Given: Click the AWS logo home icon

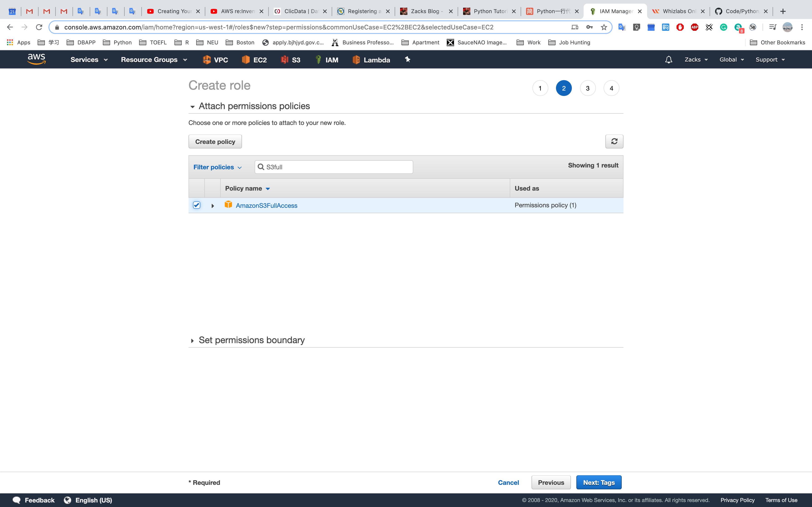Looking at the screenshot, I should click(36, 59).
